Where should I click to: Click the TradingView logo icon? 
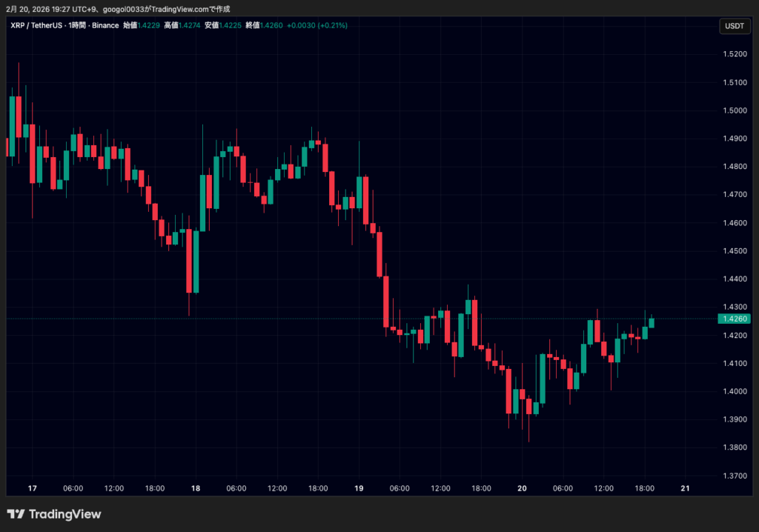point(16,514)
